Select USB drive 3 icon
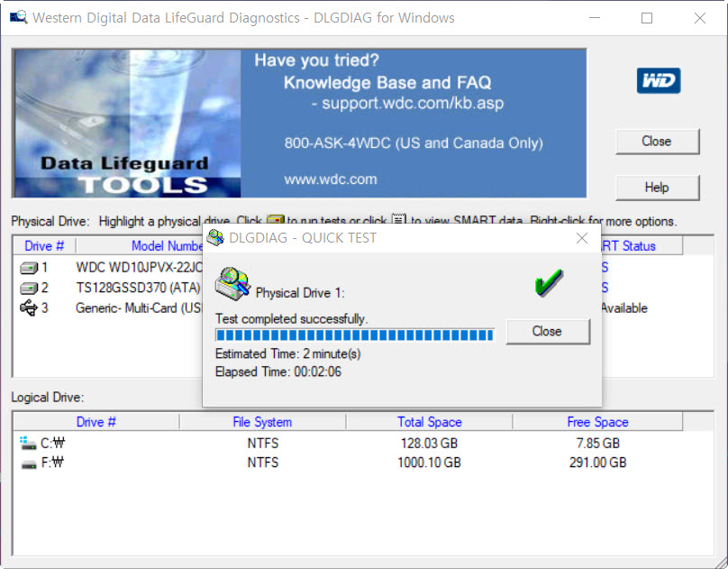 (29, 308)
